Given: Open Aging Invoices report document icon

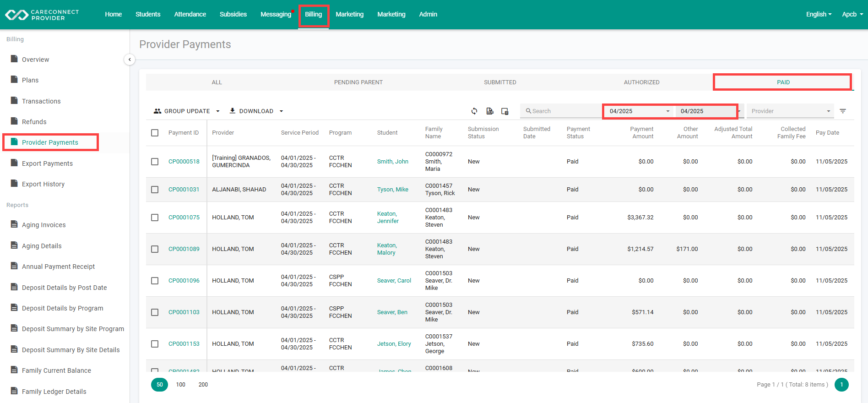Looking at the screenshot, I should coord(14,224).
